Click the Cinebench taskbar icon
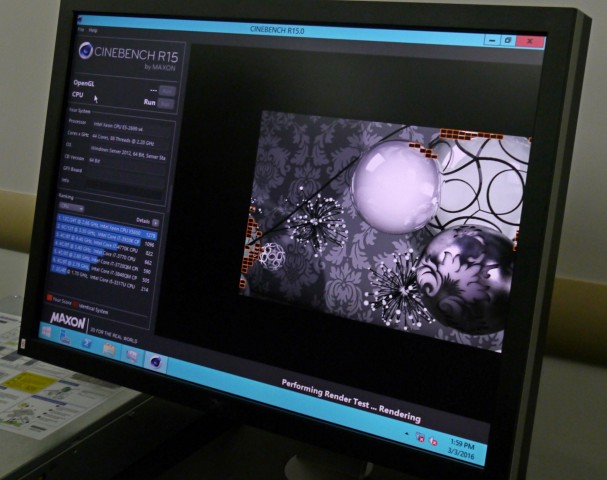 156,362
